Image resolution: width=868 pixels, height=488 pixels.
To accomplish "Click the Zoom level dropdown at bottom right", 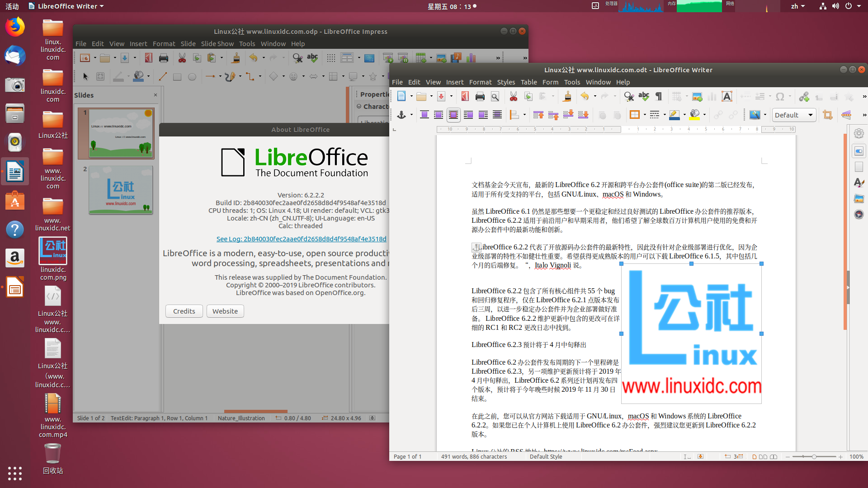I will pyautogui.click(x=857, y=456).
